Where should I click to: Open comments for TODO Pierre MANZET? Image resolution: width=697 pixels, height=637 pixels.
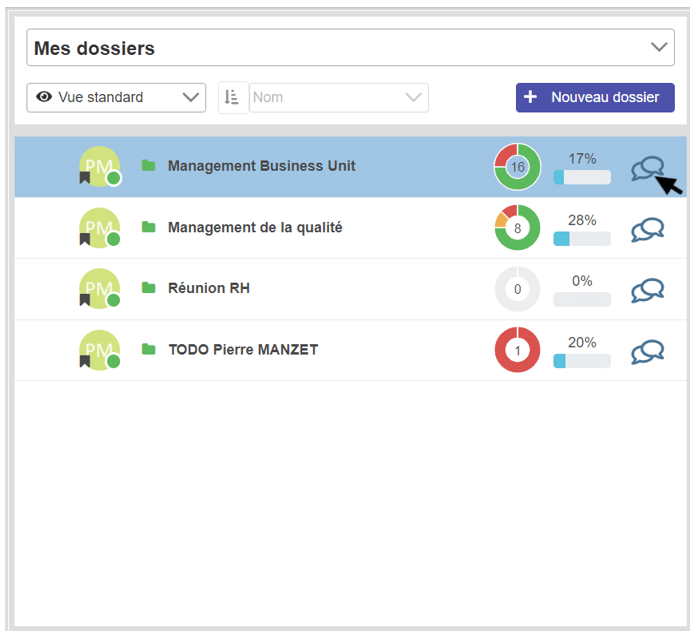tap(647, 352)
